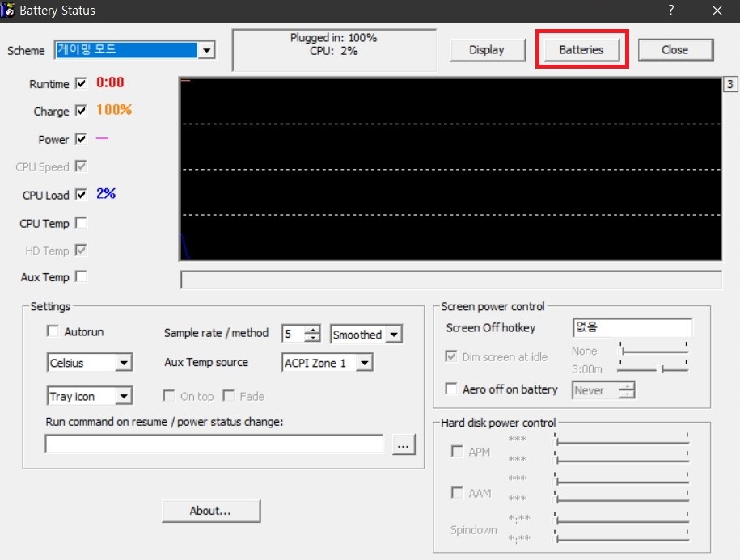Enable the CPU Temp checkbox
This screenshot has height=560, width=740.
click(81, 222)
